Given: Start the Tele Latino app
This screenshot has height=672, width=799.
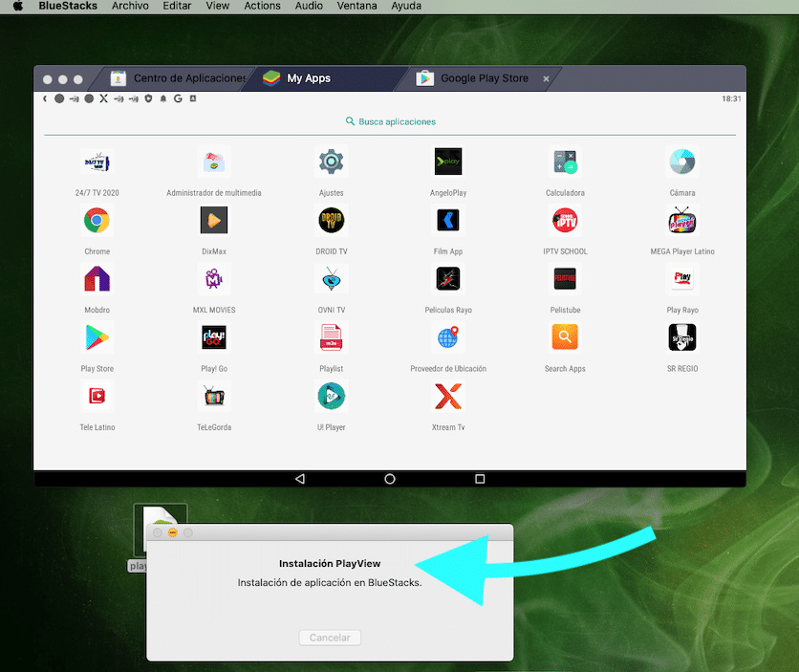Looking at the screenshot, I should coord(97,396).
